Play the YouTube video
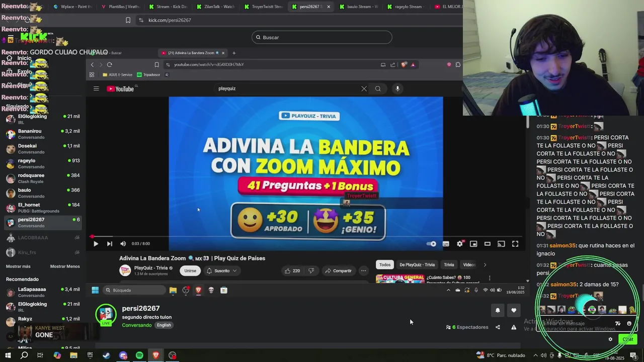The image size is (644, 362). pos(96,244)
